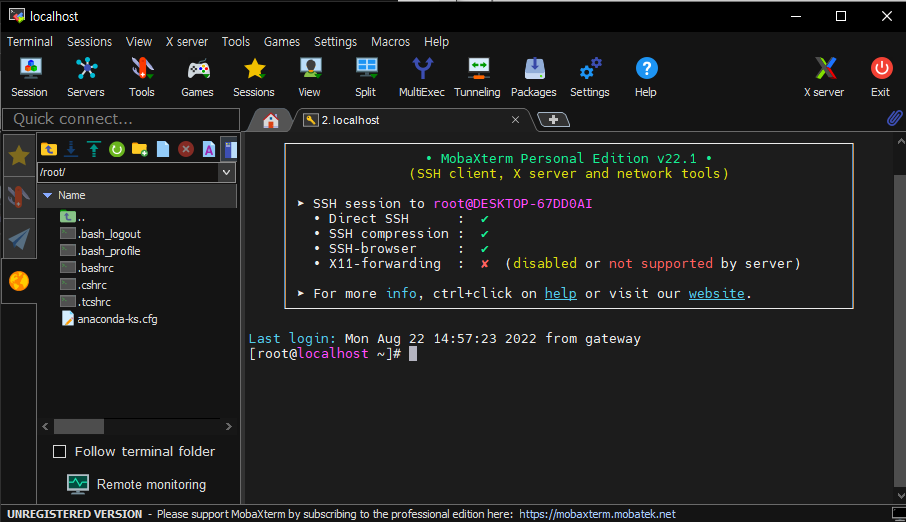906x522 pixels.
Task: Click the red Exit power icon
Action: point(881,77)
